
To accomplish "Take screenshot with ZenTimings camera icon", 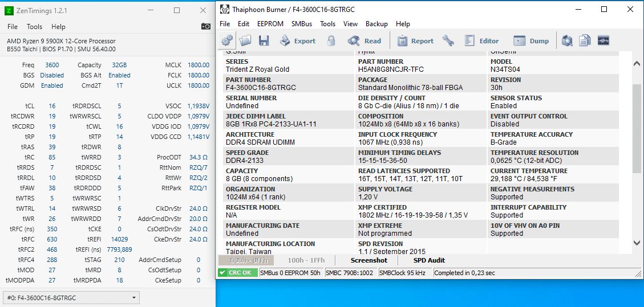I will click(206, 27).
